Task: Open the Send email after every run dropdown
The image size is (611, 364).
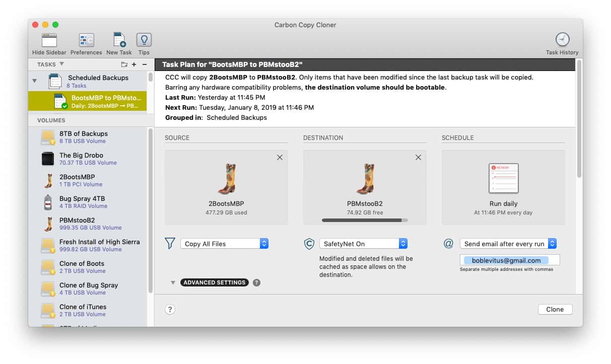Action: [508, 244]
